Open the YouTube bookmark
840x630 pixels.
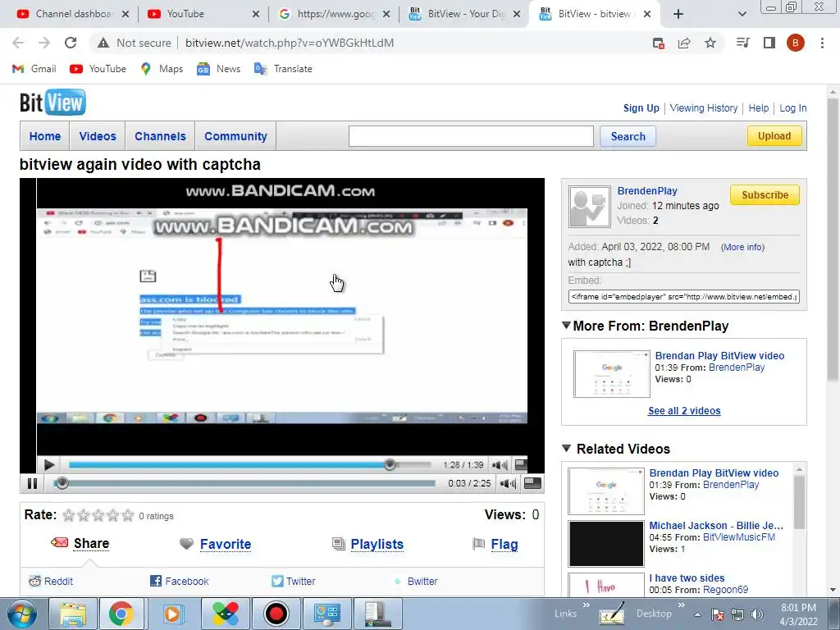[x=98, y=69]
